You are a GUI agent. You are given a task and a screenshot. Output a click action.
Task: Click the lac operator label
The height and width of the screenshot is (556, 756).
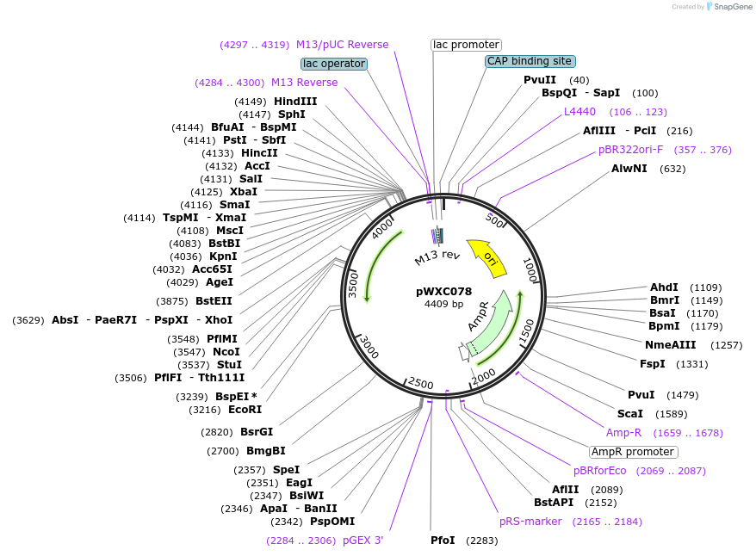335,63
